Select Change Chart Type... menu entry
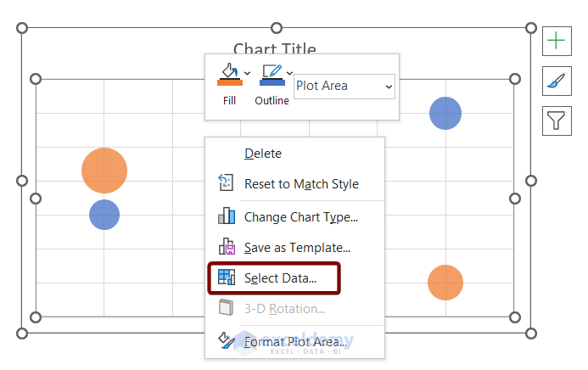The image size is (588, 370). 300,216
